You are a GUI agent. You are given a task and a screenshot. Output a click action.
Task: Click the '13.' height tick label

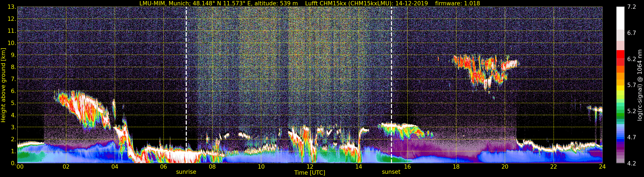[12, 7]
